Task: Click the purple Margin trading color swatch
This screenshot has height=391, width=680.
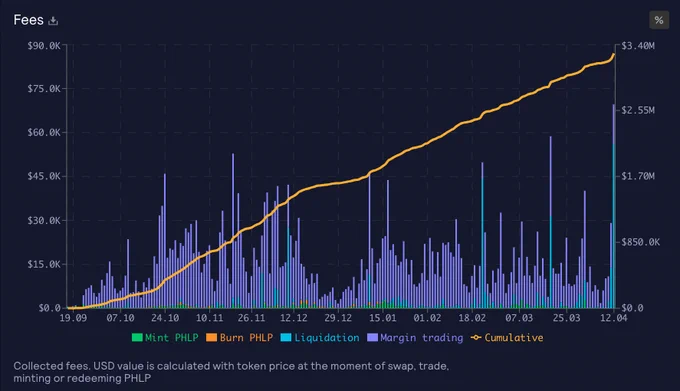Action: (x=372, y=337)
